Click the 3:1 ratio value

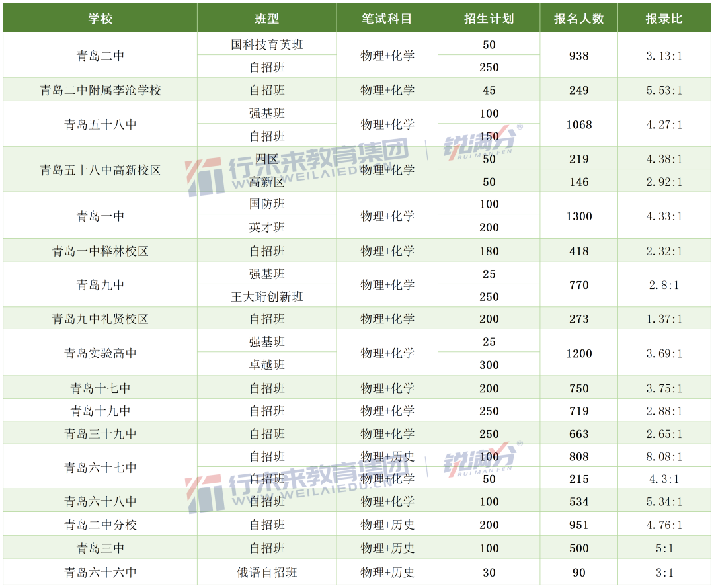(664, 573)
